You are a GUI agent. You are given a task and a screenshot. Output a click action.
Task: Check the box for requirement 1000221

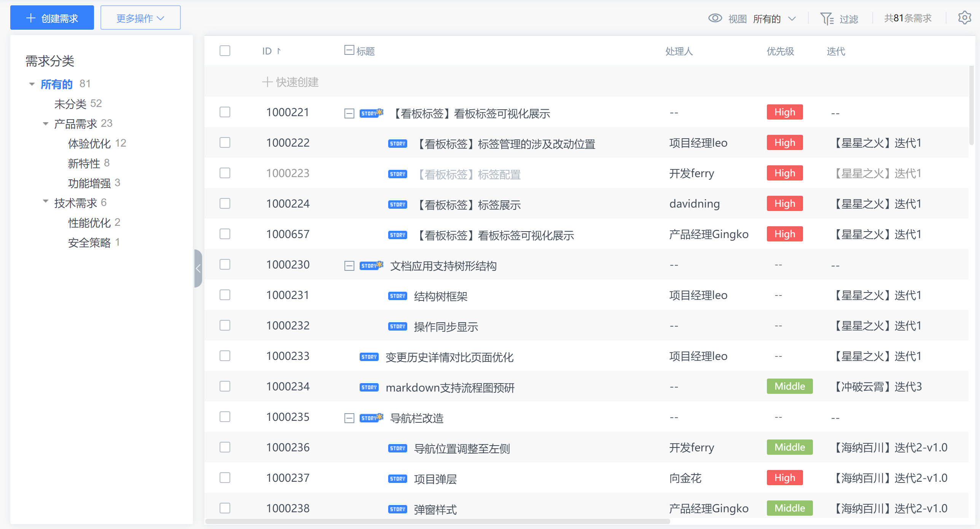[225, 112]
